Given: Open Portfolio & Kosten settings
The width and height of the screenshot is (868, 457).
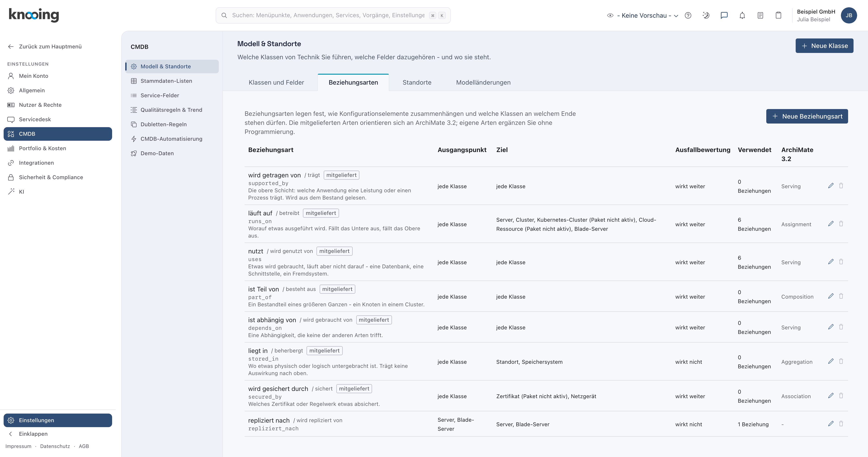Looking at the screenshot, I should click(58, 148).
